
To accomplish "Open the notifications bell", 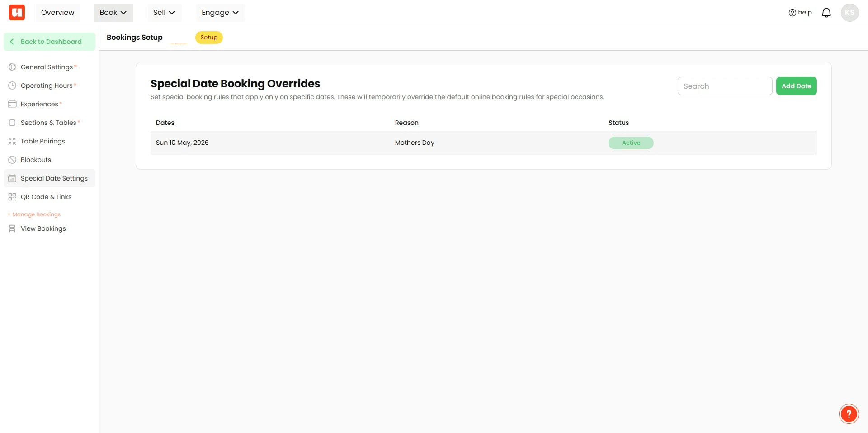I will 826,13.
